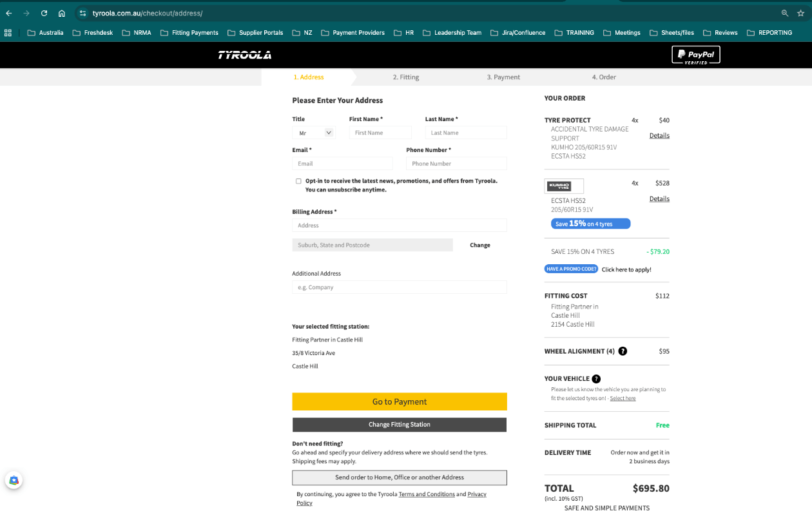
Task: Select the 3. Payment checkout step
Action: pyautogui.click(x=503, y=77)
